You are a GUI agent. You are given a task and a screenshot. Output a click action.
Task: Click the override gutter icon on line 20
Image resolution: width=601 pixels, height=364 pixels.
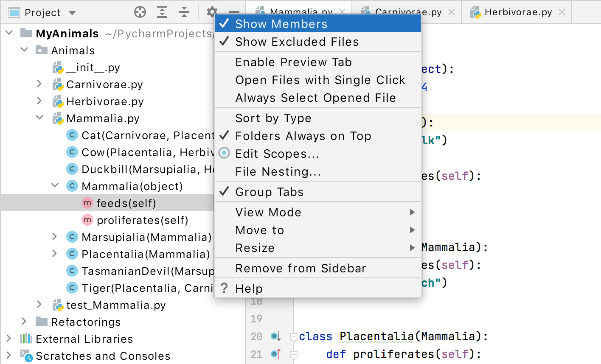tap(276, 336)
